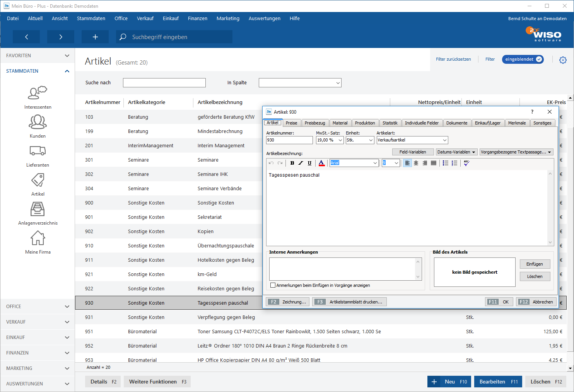574x392 pixels.
Task: Insert bulleted list
Action: 446,163
